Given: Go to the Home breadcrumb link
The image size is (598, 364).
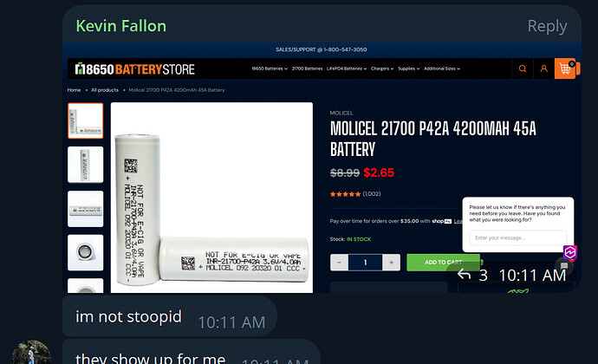Looking at the screenshot, I should click(74, 90).
